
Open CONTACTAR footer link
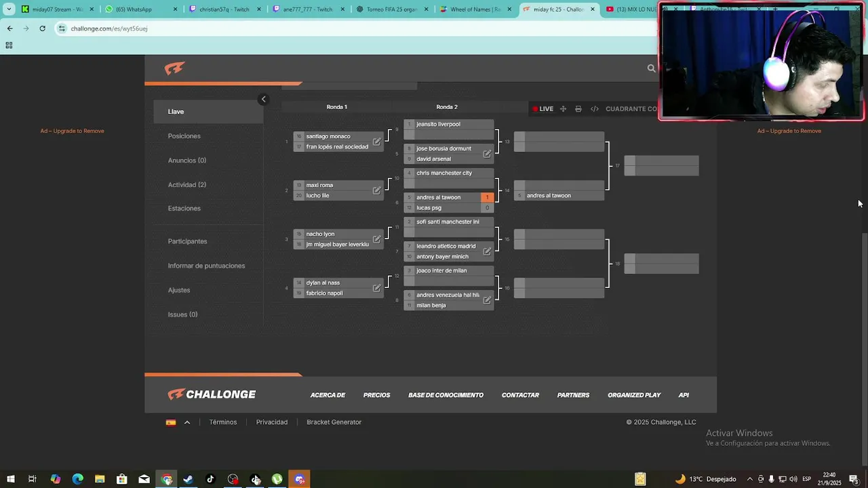coord(520,395)
